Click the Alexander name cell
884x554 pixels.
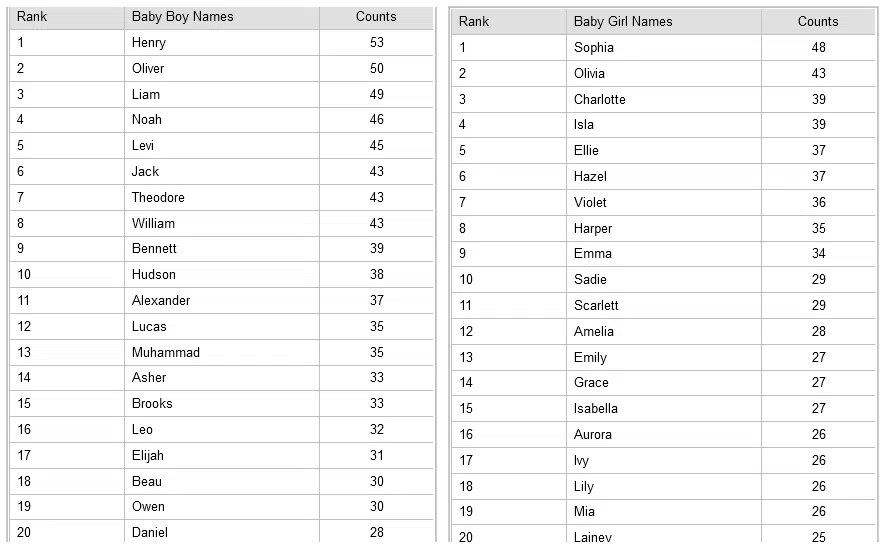click(x=222, y=301)
